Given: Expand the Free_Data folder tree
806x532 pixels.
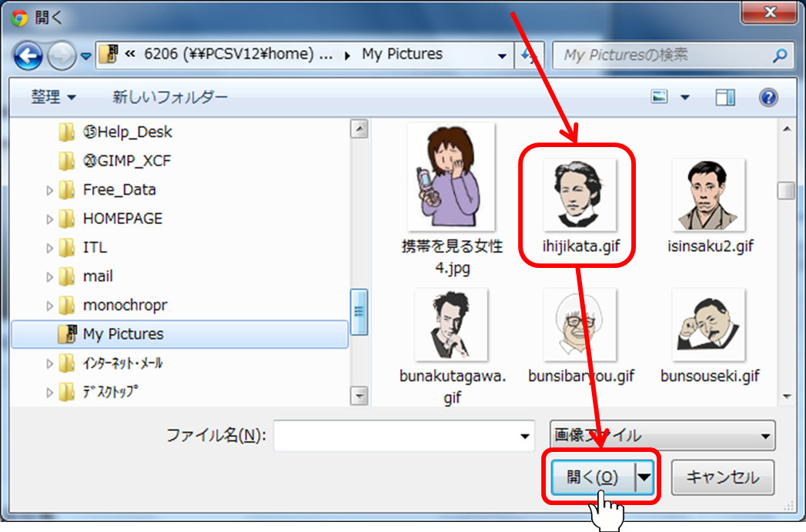Looking at the screenshot, I should [50, 190].
